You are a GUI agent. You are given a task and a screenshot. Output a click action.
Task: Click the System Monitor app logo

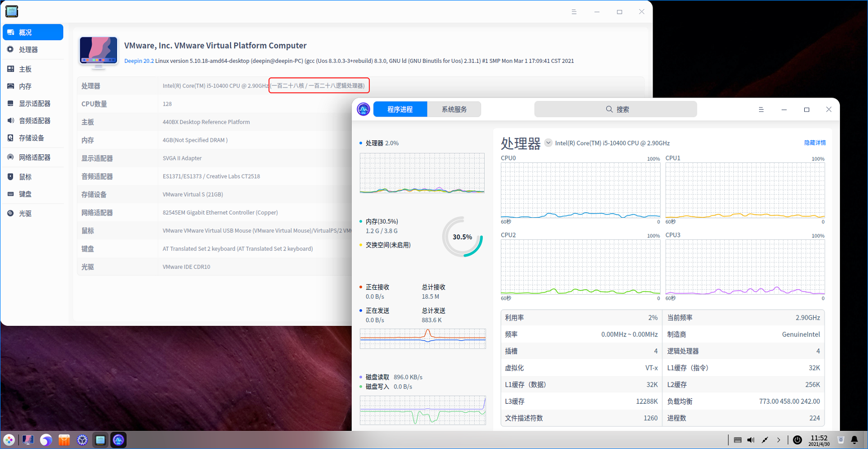click(x=364, y=109)
